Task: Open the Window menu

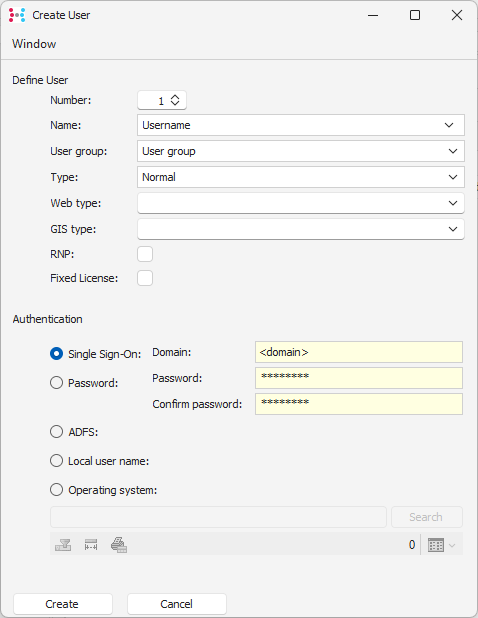Action: pos(34,44)
